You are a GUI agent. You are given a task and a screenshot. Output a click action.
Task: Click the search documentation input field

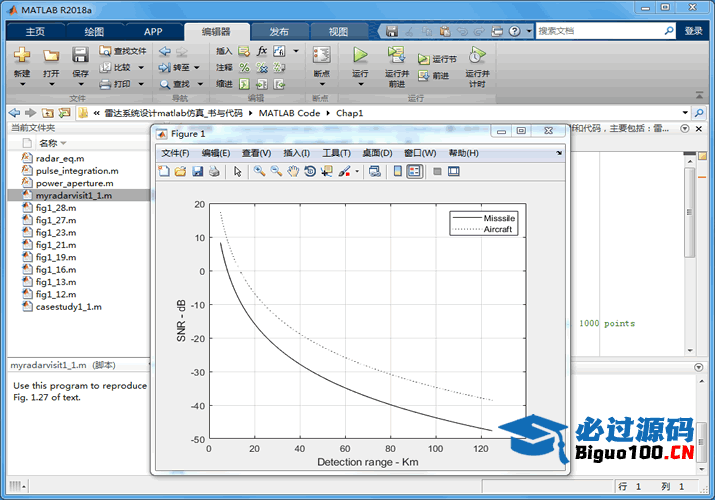click(x=600, y=31)
